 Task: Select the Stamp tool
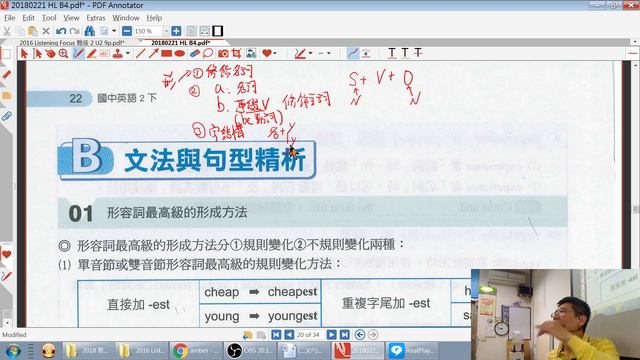(x=118, y=53)
